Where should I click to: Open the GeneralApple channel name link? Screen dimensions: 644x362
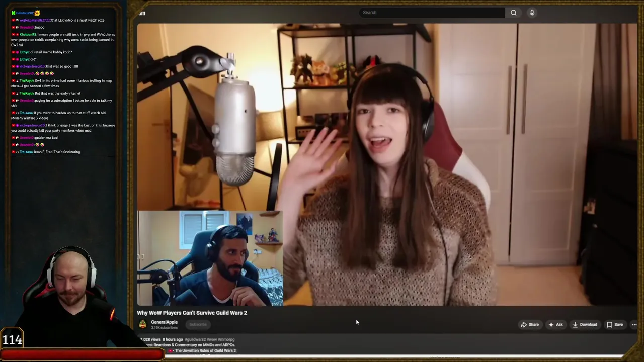click(x=164, y=322)
